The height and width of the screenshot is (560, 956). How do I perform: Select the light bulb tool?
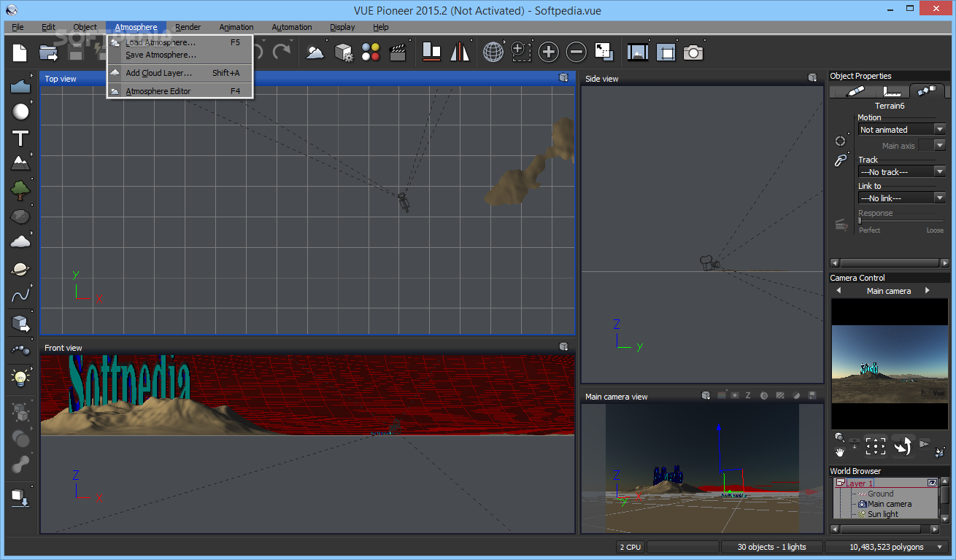[x=20, y=377]
